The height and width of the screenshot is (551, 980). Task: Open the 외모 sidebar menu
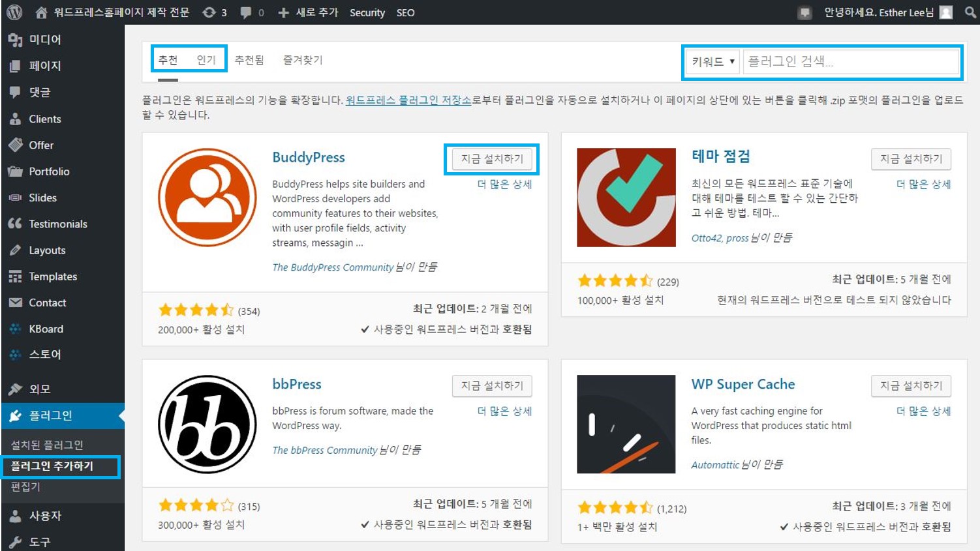pos(39,389)
